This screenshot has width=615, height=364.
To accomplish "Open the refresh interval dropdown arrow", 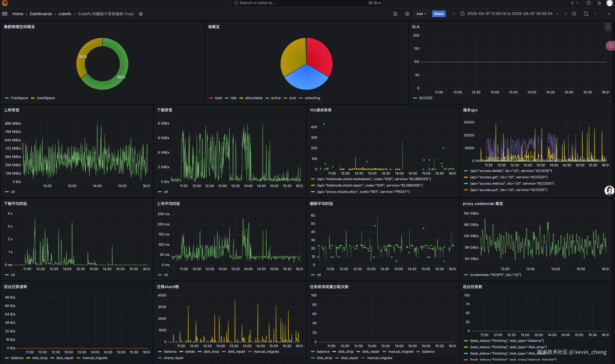I will (x=595, y=14).
